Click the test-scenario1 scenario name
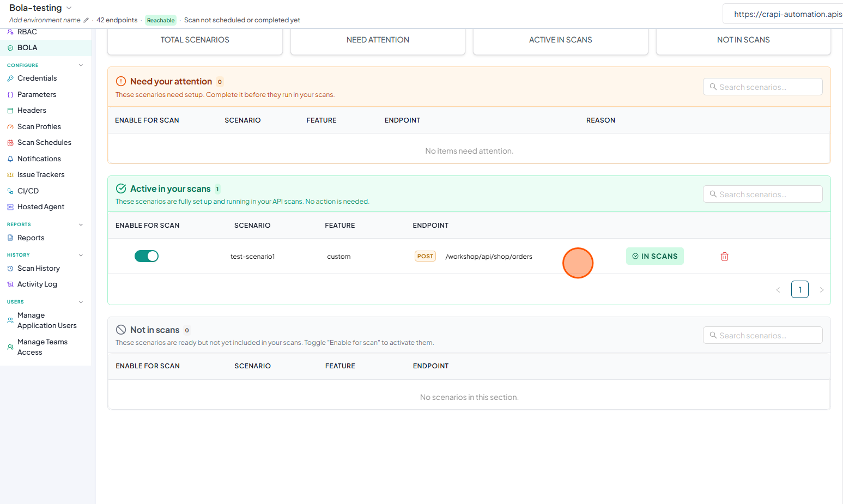The width and height of the screenshot is (843, 504). (252, 257)
